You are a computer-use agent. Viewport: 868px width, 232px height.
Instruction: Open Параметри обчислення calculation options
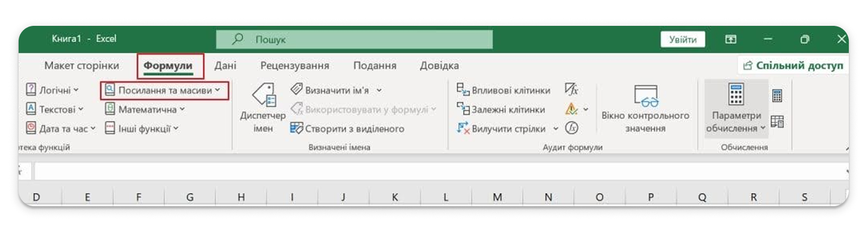736,108
